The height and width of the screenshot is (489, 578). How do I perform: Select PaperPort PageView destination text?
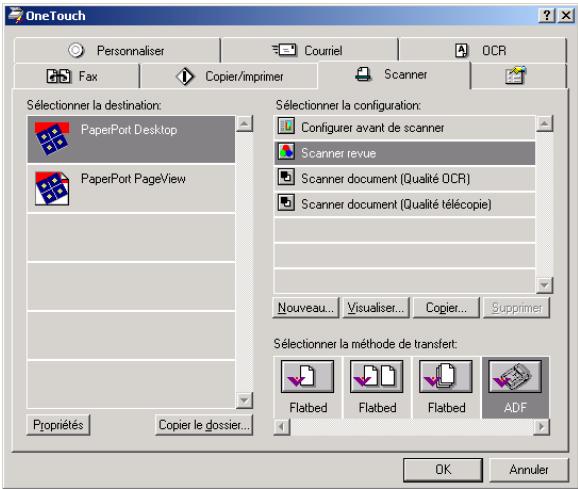[133, 179]
